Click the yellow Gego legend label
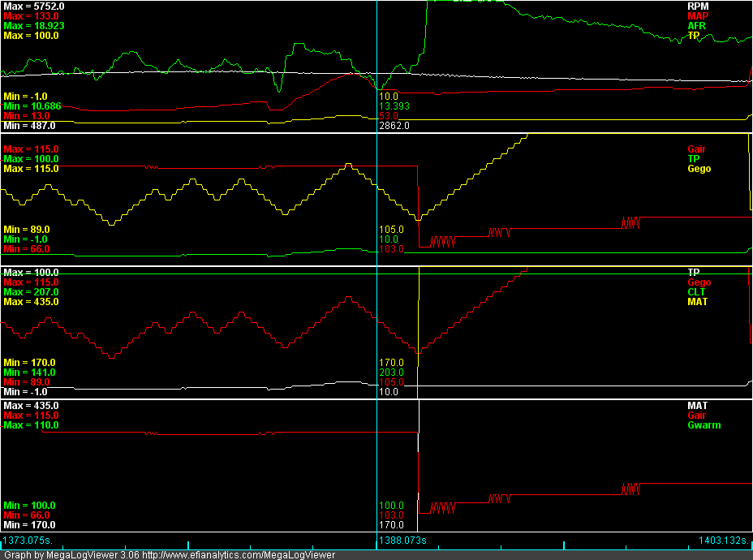 coord(699,169)
